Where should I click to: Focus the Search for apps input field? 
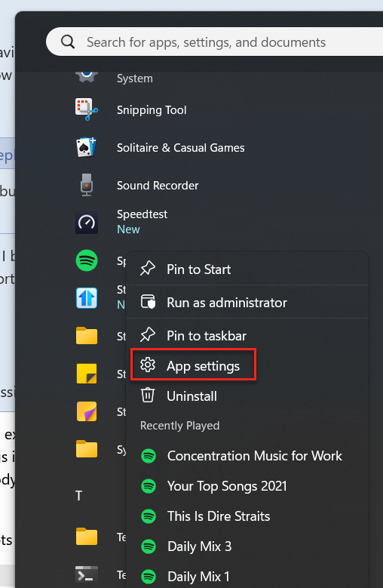click(215, 42)
